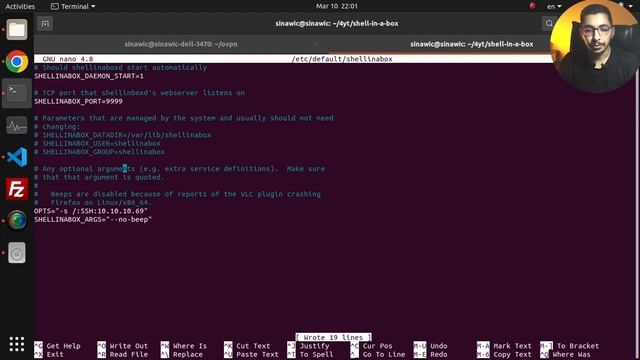Open the clock showing Mar 10 22:01
Viewport: 640px width, 360px height.
pyautogui.click(x=336, y=6)
